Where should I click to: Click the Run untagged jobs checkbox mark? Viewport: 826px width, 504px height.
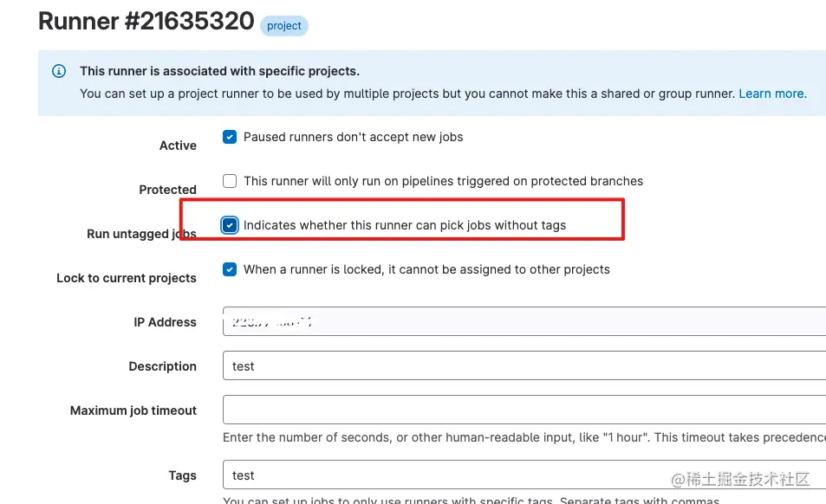(230, 225)
